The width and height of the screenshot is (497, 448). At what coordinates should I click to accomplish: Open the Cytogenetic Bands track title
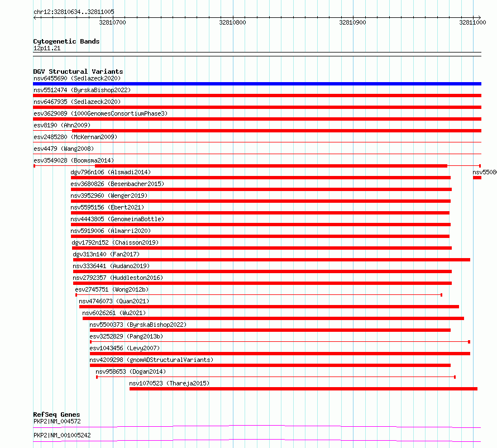coord(66,41)
